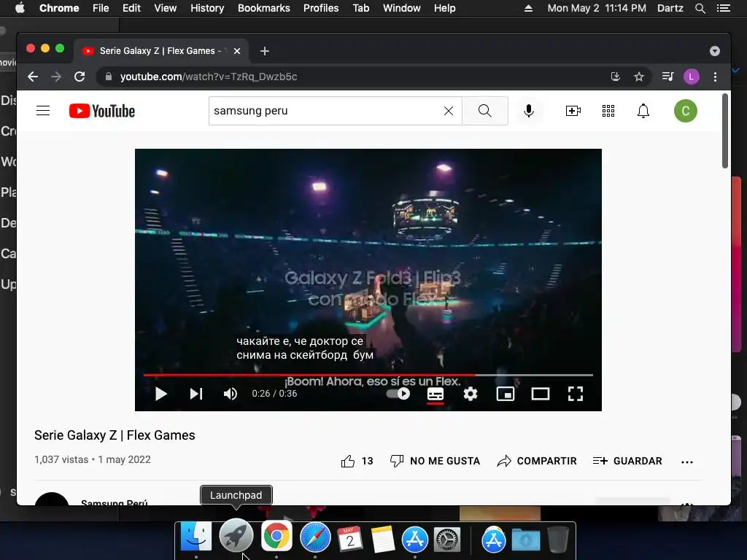Enable miniplayer mode
Viewport: 747px width, 560px height.
[x=506, y=394]
